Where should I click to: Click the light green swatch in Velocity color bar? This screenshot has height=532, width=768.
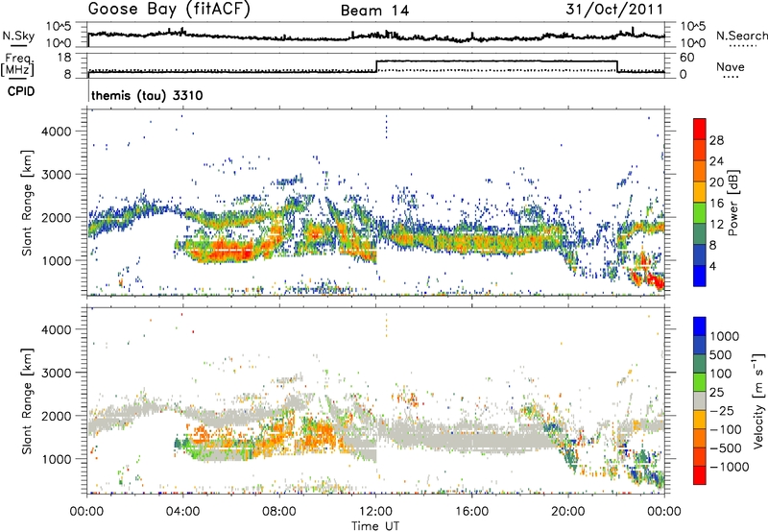(x=700, y=382)
